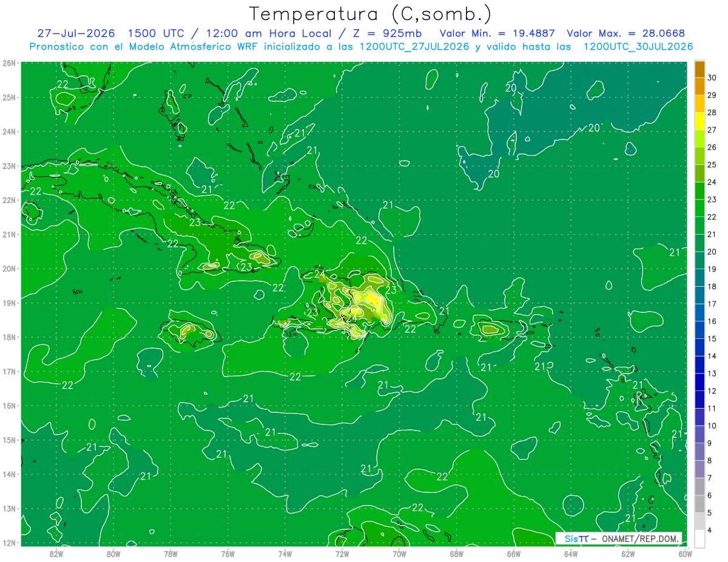Click the 64W longitude axis label
This screenshot has height=562, width=728.
pos(571,554)
